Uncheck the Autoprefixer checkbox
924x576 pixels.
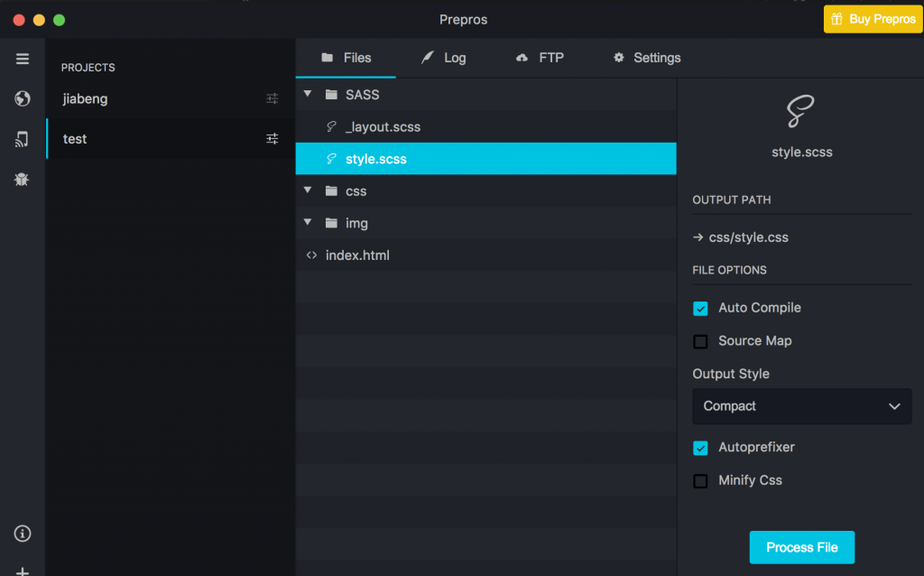click(700, 448)
